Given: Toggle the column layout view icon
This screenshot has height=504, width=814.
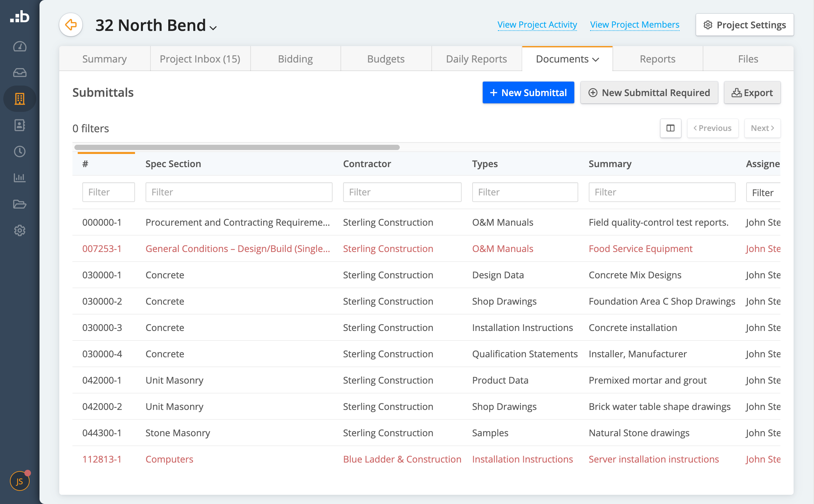Looking at the screenshot, I should pos(670,128).
